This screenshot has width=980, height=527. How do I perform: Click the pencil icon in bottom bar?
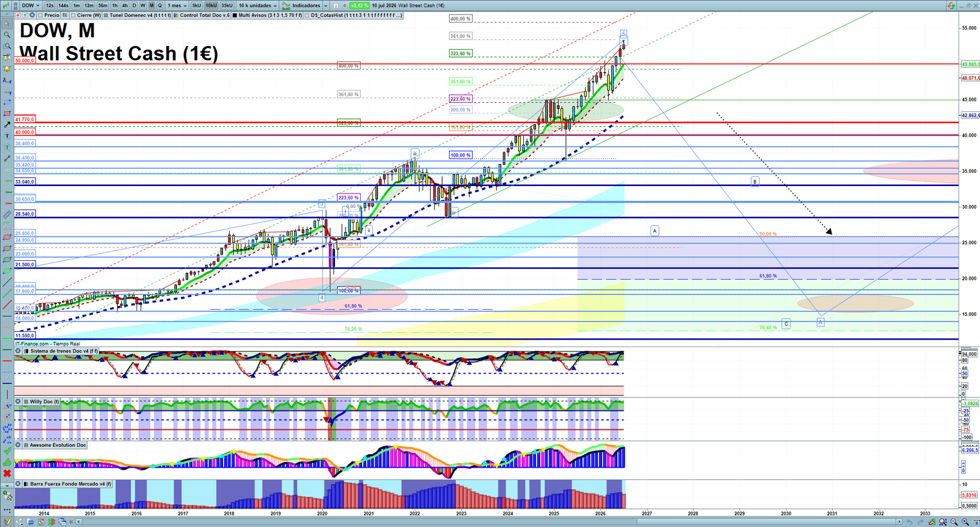[x=7, y=521]
